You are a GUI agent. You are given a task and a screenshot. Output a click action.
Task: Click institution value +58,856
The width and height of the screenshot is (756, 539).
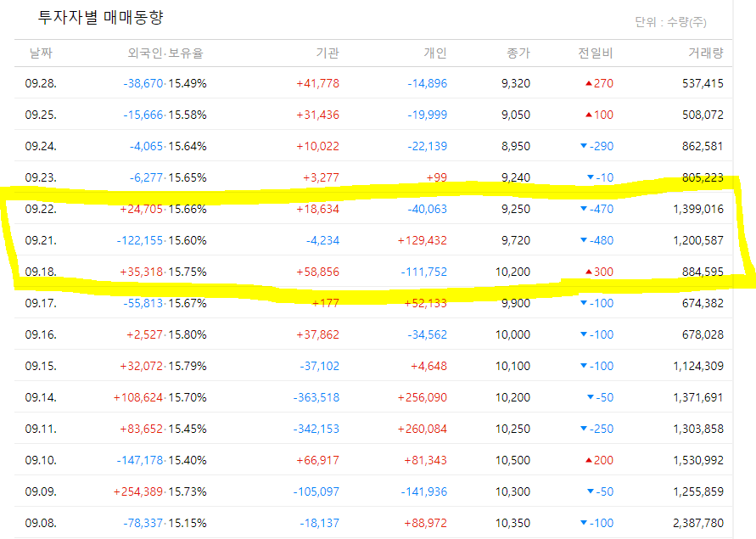pos(317,272)
